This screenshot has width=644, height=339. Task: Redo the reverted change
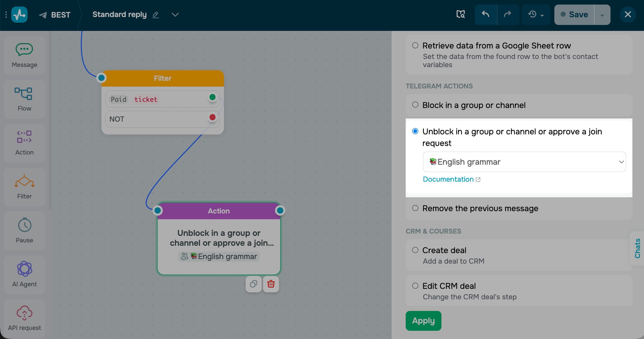tap(508, 14)
